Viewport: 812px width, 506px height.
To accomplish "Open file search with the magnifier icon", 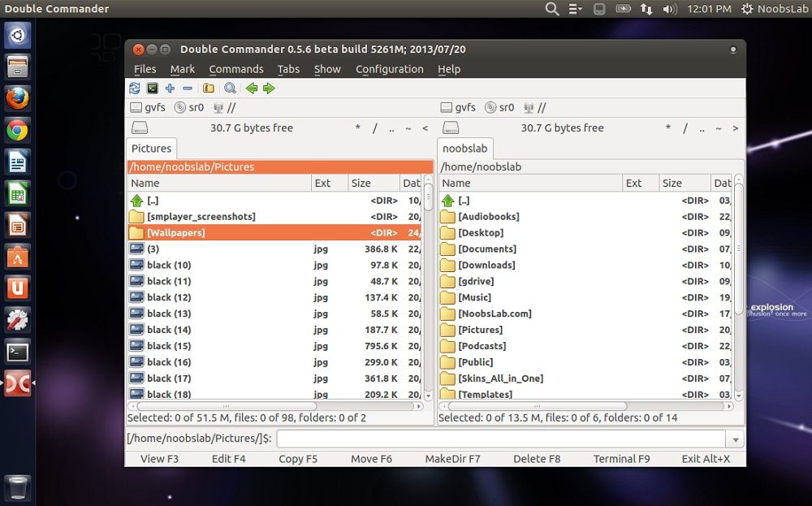I will 230,88.
